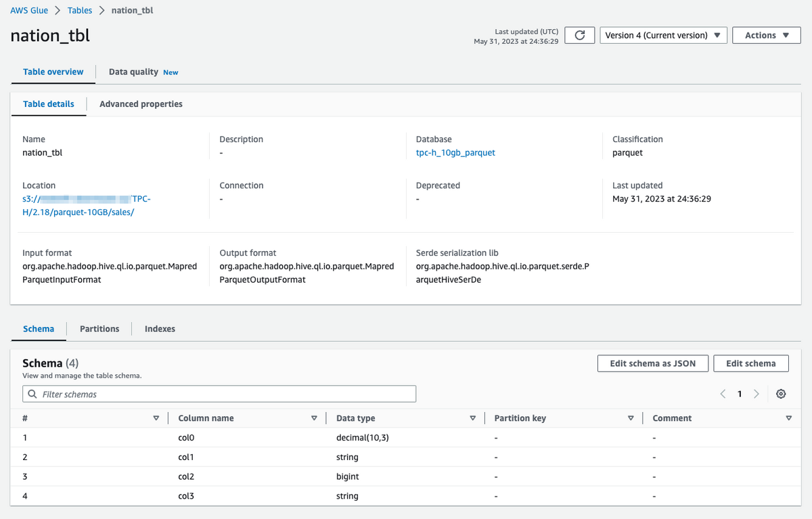This screenshot has height=519, width=812.
Task: Navigate to Tables breadcrumb link
Action: [x=80, y=11]
